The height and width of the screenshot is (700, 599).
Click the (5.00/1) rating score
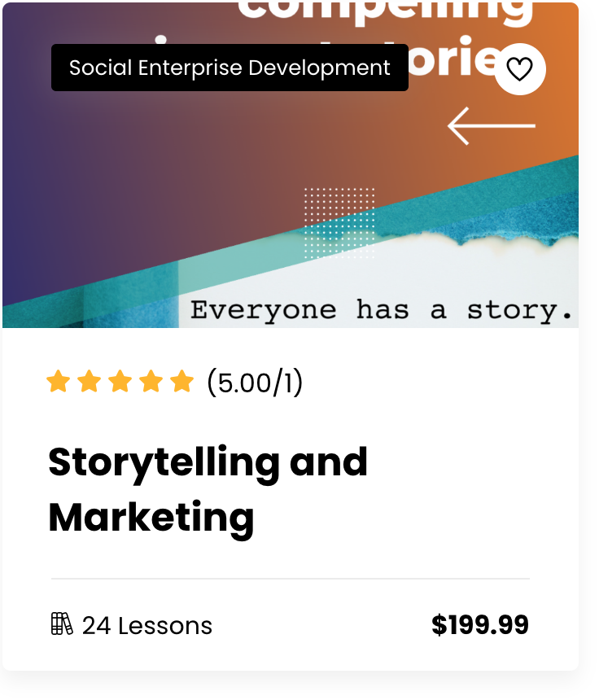click(255, 382)
